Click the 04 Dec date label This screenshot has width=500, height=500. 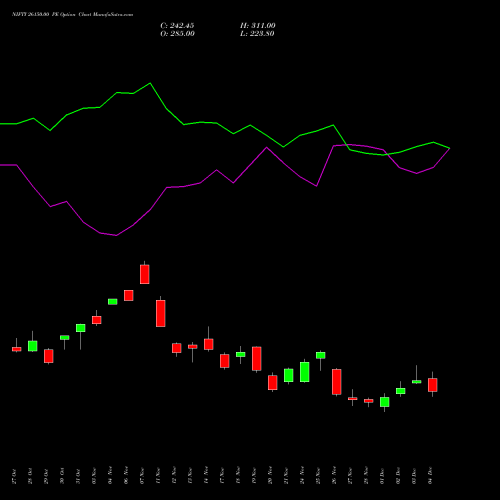click(x=430, y=476)
